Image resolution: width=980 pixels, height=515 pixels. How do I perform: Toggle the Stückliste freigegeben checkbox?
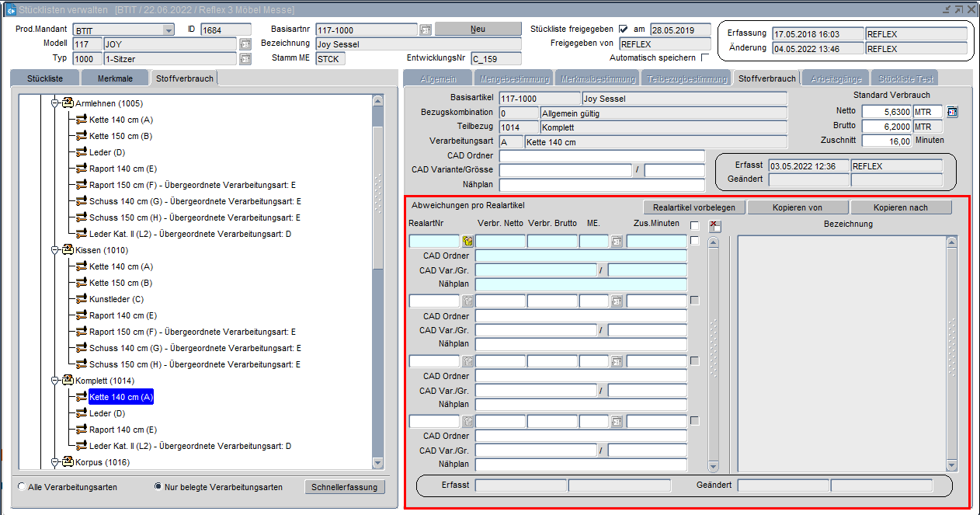[x=623, y=30]
